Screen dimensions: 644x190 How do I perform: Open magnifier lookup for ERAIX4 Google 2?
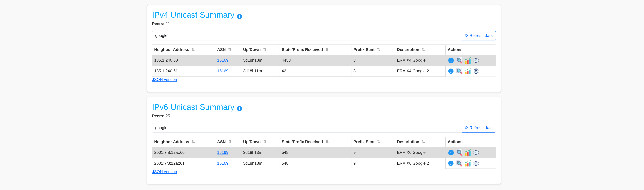(459, 71)
